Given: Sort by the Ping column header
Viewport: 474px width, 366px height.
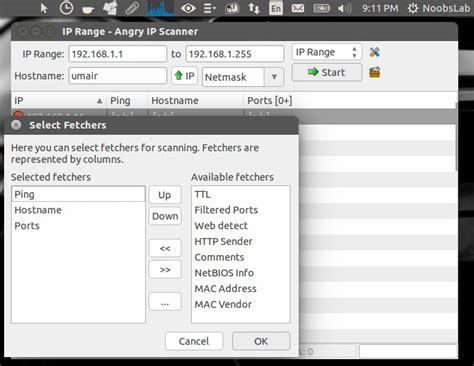Looking at the screenshot, I should point(127,100).
